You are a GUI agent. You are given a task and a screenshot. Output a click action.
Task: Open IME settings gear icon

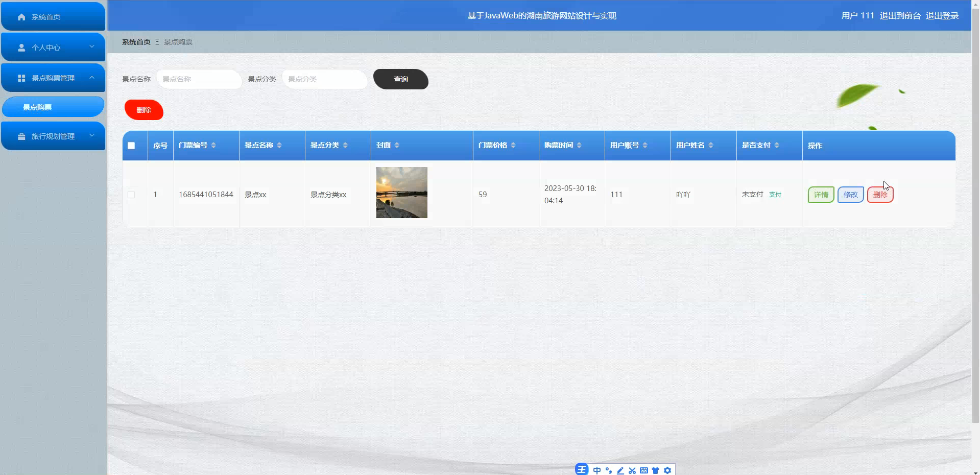click(x=667, y=470)
